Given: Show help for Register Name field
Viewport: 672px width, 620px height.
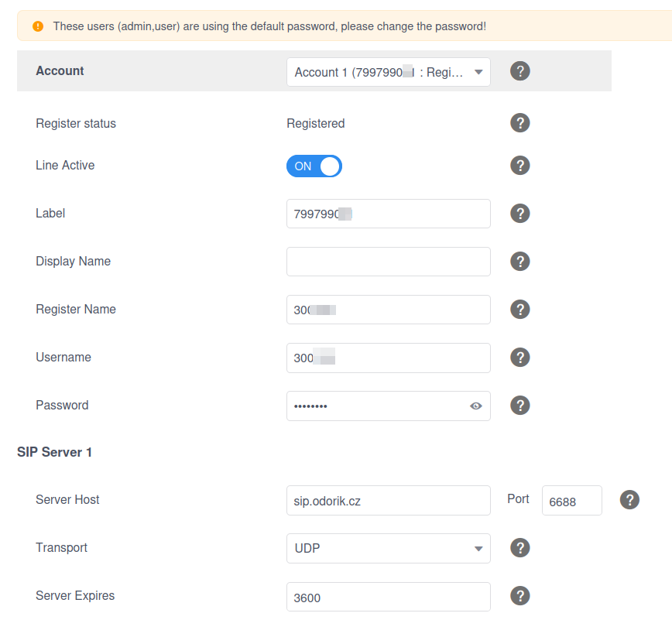Looking at the screenshot, I should pos(519,310).
